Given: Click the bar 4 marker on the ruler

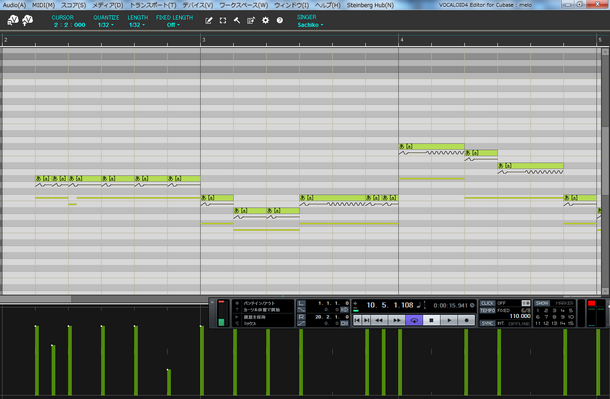Looking at the screenshot, I should 401,40.
